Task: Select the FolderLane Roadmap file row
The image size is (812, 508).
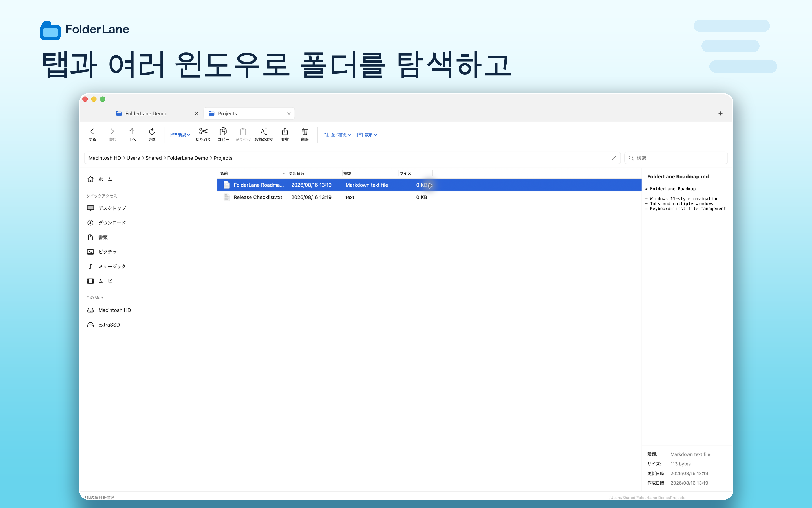Action: pyautogui.click(x=429, y=185)
